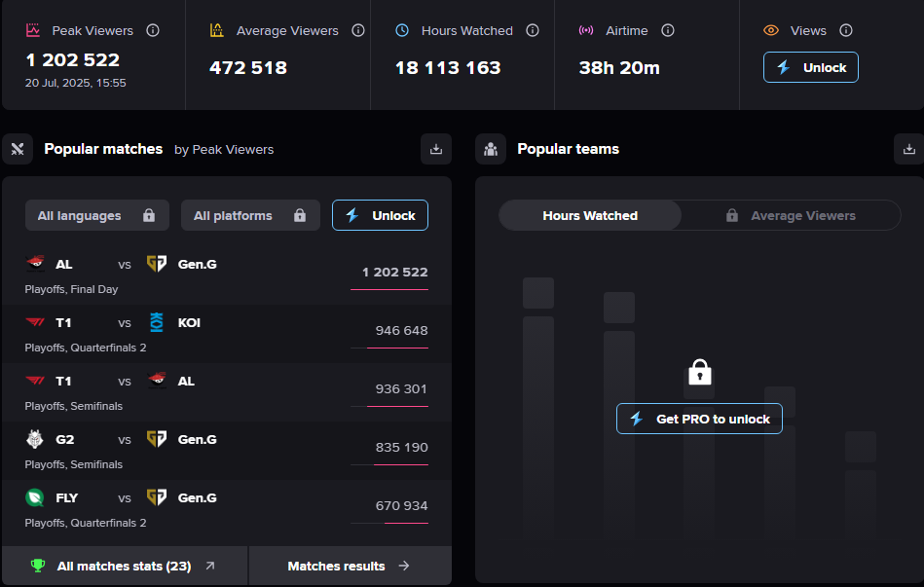This screenshot has height=587, width=924.
Task: Select the Hours Watched toggle
Action: [590, 215]
